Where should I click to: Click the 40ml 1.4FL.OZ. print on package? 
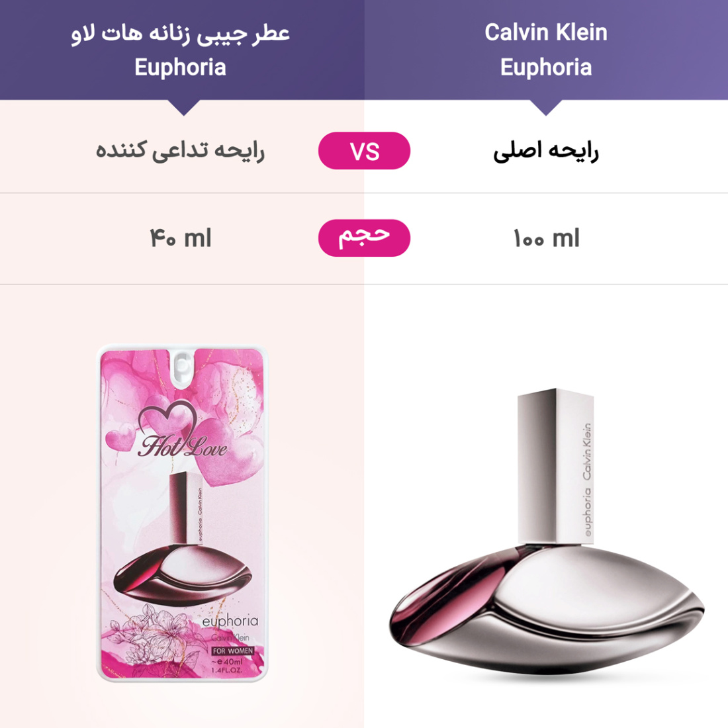coord(228,665)
